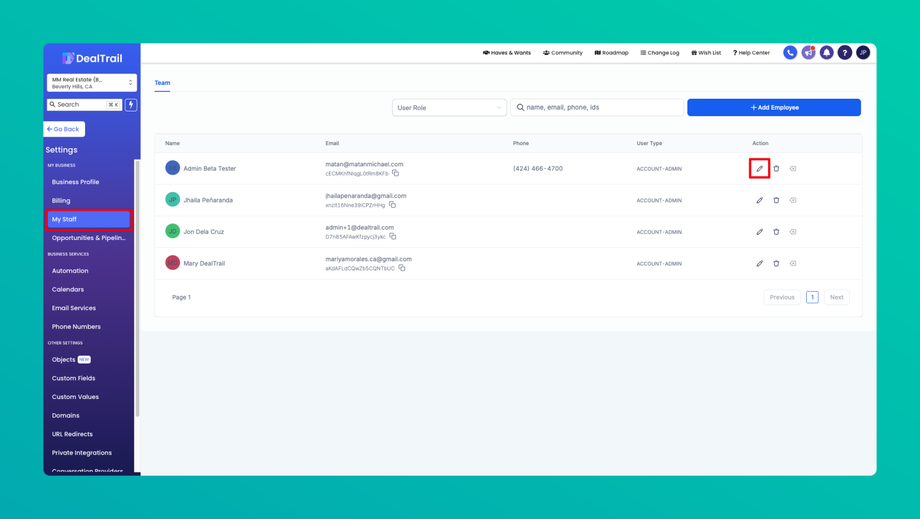Click the question mark help icon
920x519 pixels.
pos(844,53)
